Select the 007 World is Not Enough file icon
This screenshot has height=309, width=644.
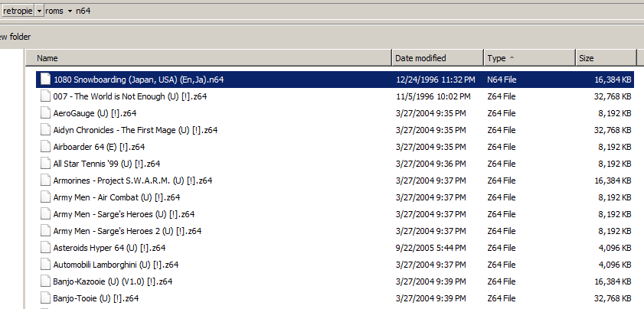tap(45, 96)
